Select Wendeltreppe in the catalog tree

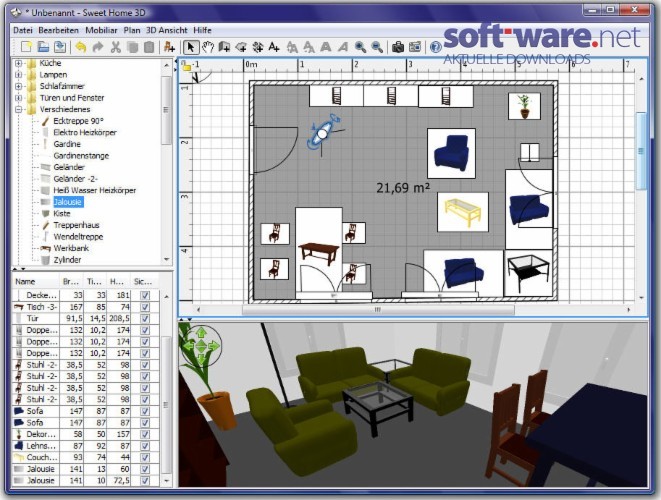[78, 237]
